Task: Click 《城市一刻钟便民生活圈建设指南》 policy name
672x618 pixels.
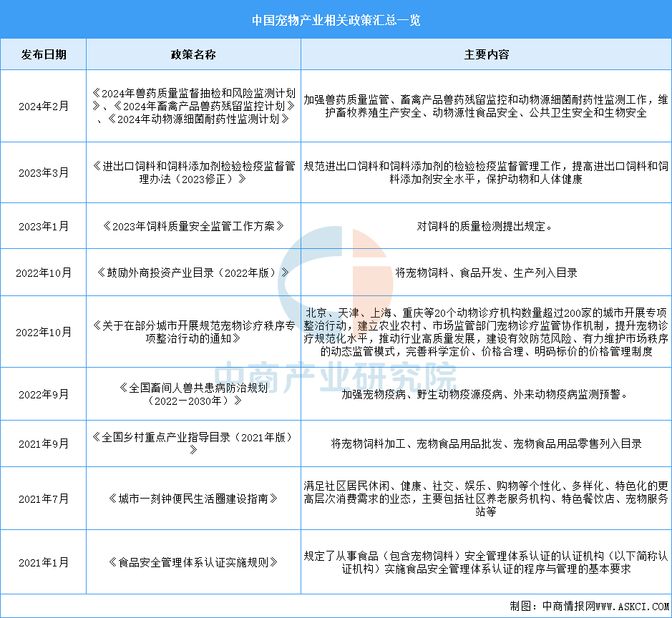Action: click(193, 499)
